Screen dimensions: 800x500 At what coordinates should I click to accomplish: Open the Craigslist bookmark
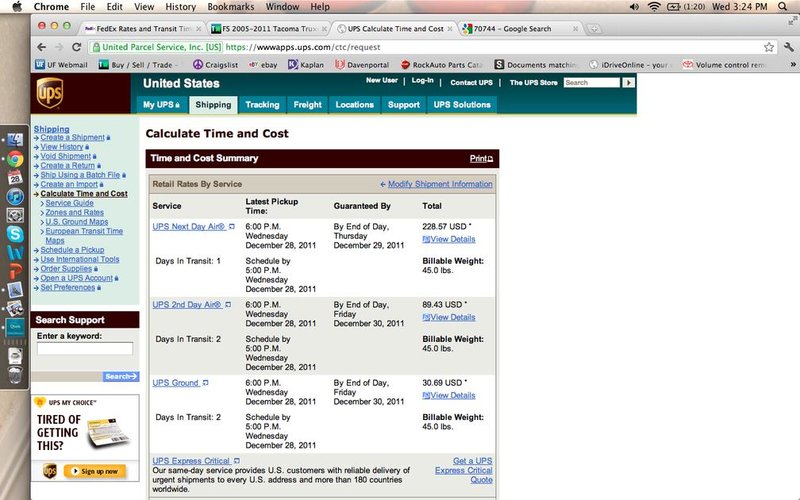point(216,65)
